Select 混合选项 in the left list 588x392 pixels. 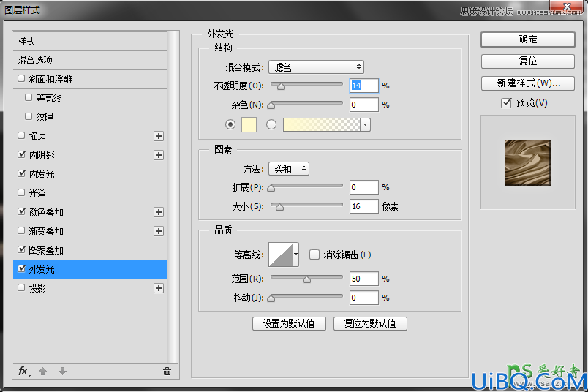pyautogui.click(x=90, y=61)
